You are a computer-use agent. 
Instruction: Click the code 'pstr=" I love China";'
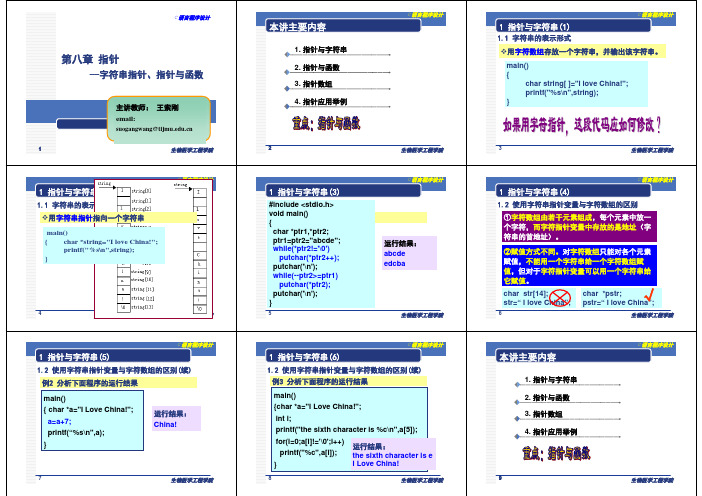point(618,303)
